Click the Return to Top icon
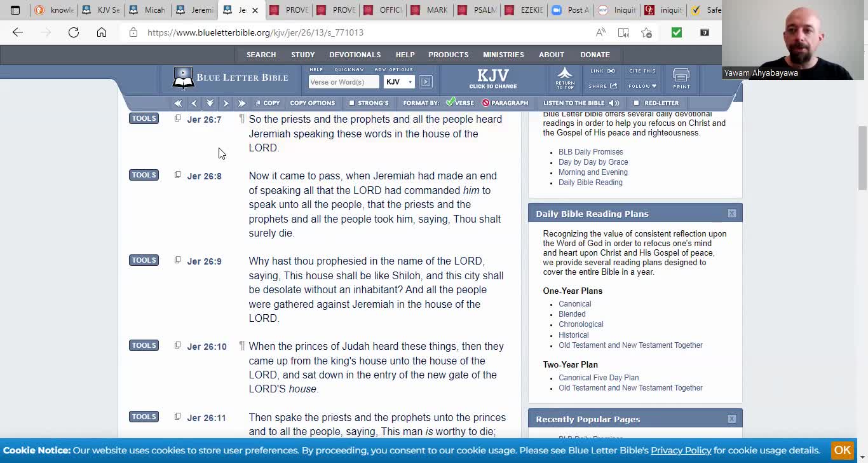Screen dimensions: 868x463 (x=565, y=78)
